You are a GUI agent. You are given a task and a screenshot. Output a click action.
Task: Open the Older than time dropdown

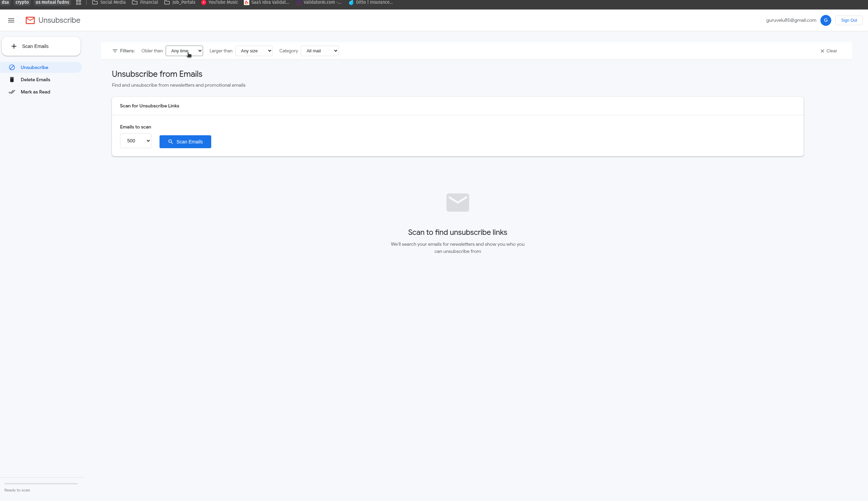(184, 51)
